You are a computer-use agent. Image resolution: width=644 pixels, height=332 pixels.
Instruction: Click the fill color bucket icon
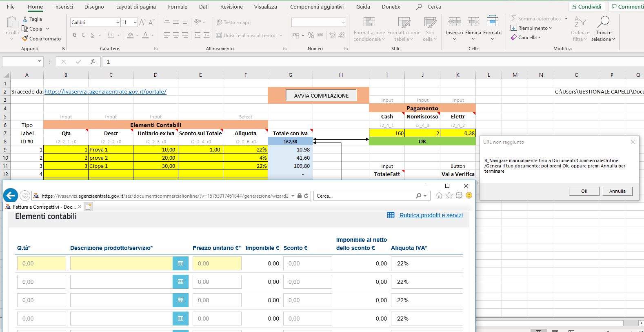pos(130,35)
